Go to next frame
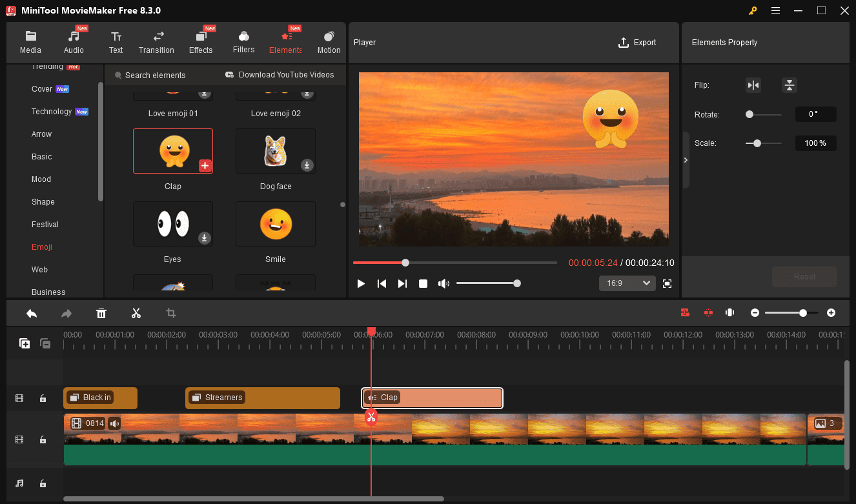This screenshot has height=504, width=856. pos(402,283)
